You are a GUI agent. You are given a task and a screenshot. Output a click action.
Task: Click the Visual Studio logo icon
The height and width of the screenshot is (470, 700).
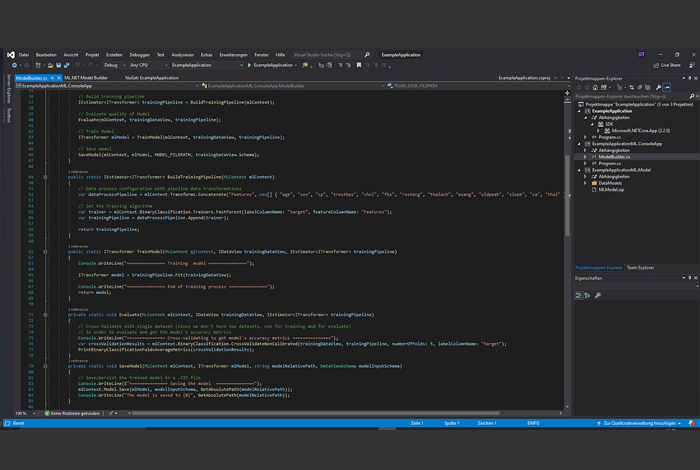(10, 54)
